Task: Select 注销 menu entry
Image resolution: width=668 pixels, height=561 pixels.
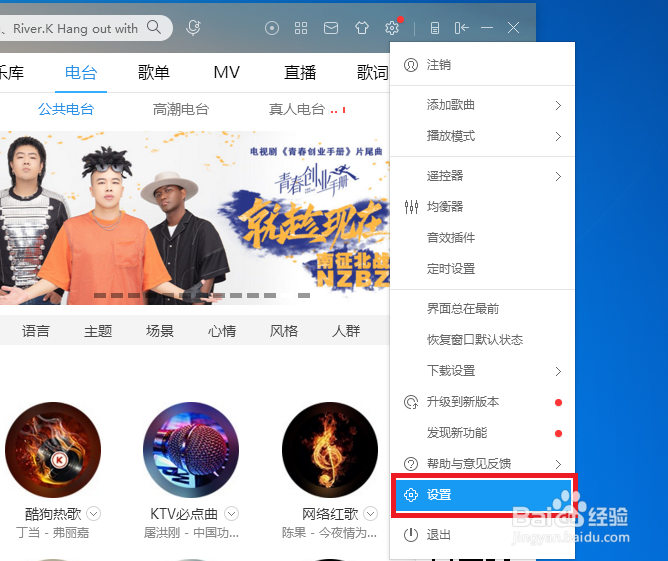Action: 482,65
